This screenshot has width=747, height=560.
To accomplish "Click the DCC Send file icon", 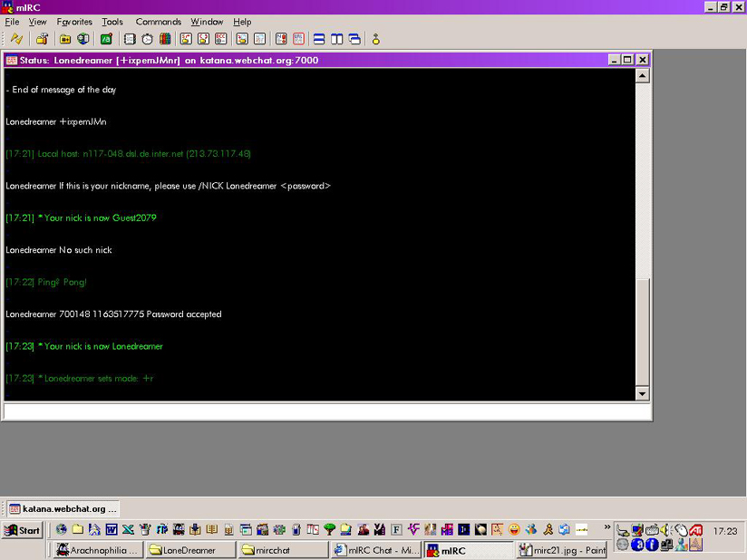I will tap(186, 39).
